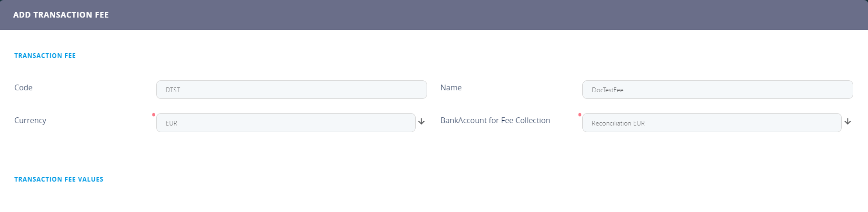Viewport: 868px width, 212px height.
Task: Select the Transaction Fee section heading
Action: (45, 56)
